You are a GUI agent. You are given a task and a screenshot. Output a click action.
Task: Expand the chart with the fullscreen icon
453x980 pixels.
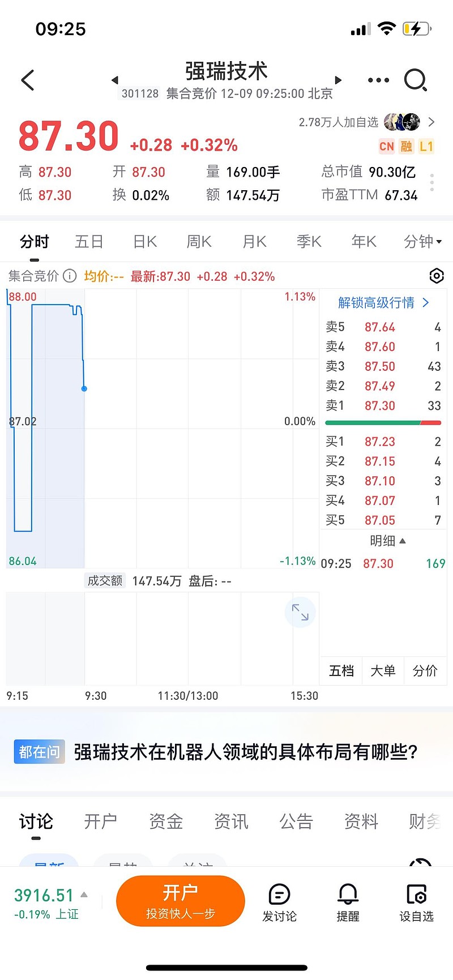pos(300,612)
